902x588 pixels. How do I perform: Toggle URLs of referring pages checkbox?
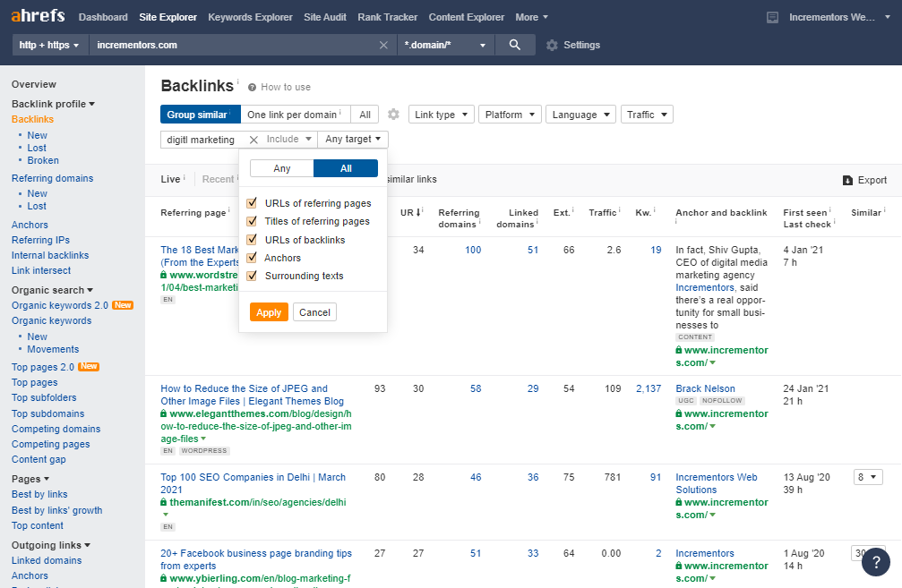pos(252,203)
